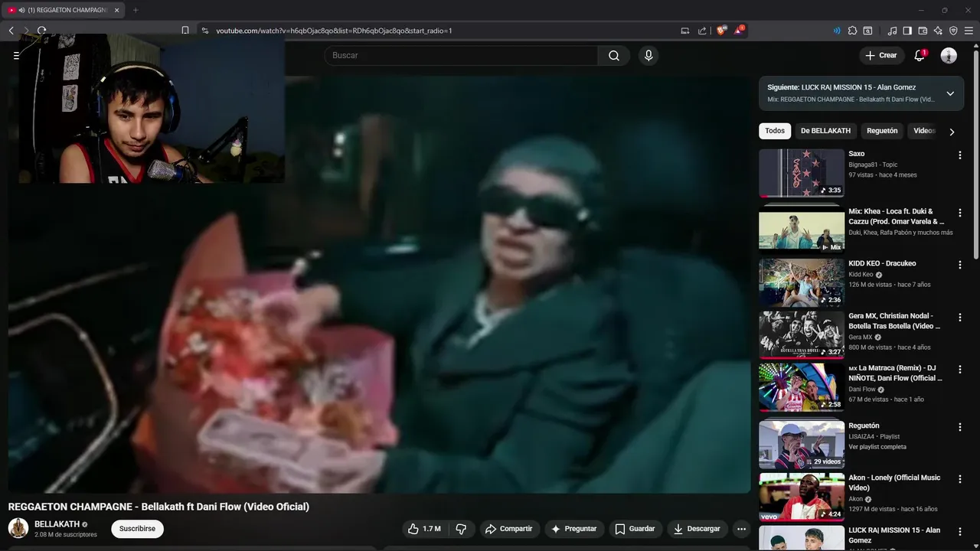Click the install app screen icon in address bar
This screenshot has width=980, height=551.
pyautogui.click(x=684, y=31)
